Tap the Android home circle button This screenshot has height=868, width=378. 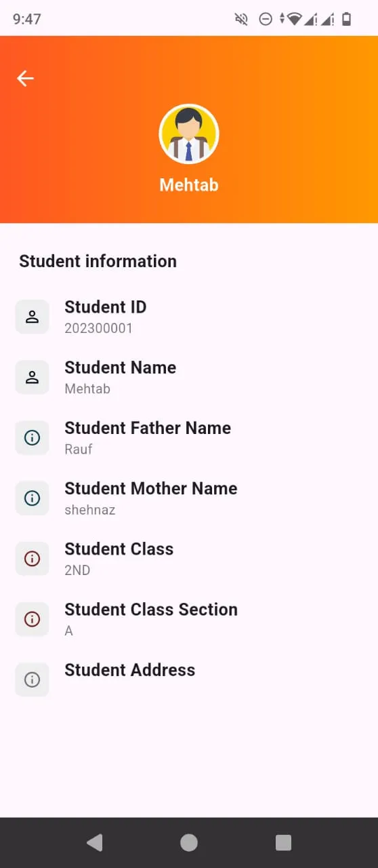pyautogui.click(x=189, y=842)
